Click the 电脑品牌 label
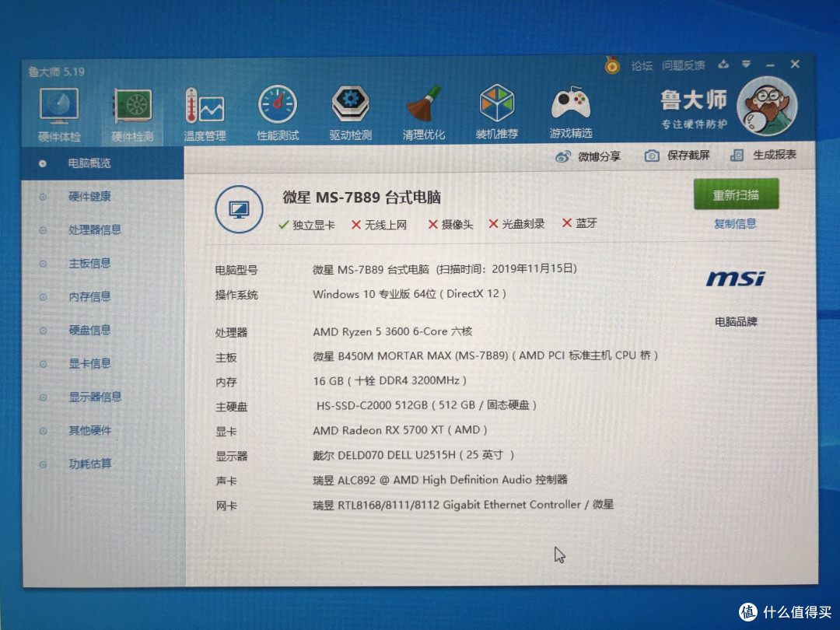This screenshot has height=630, width=840. [x=736, y=322]
